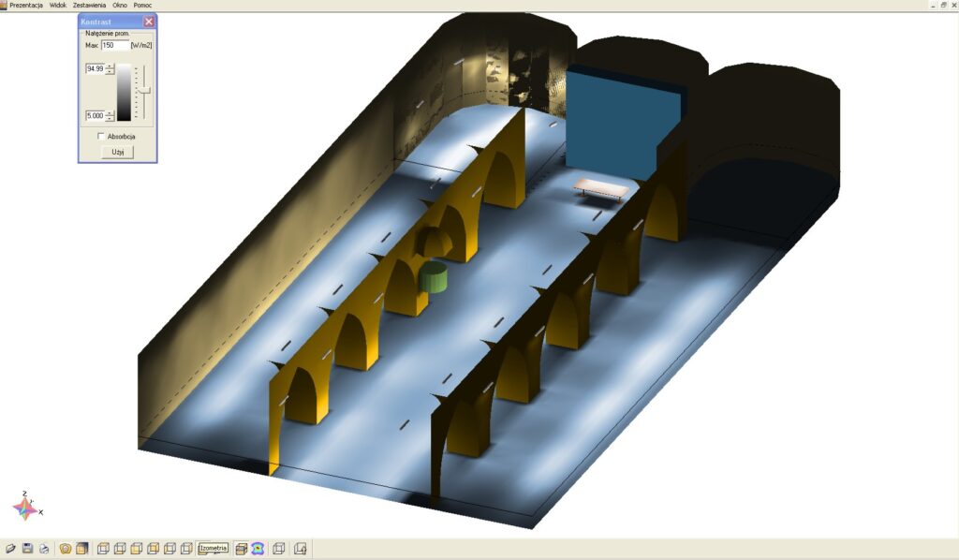The height and width of the screenshot is (560, 959).
Task: Click the textured box icon beside Izometria
Action: coord(242,549)
